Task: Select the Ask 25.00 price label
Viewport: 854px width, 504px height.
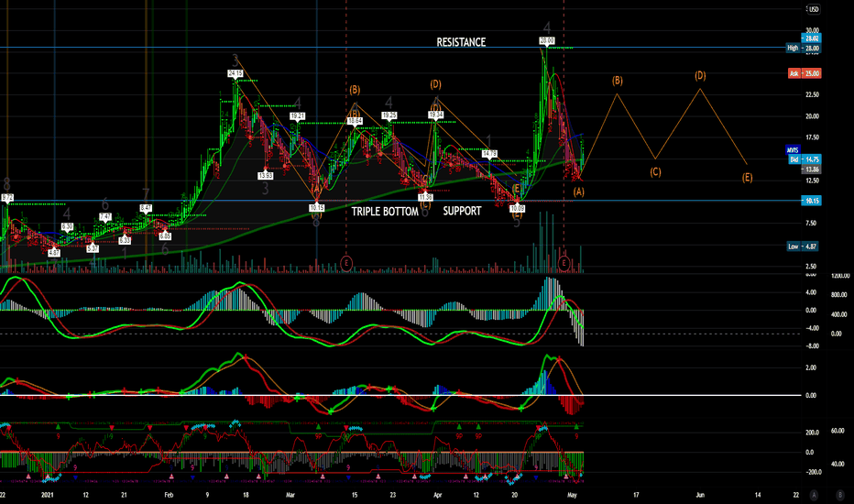Action: coord(805,73)
